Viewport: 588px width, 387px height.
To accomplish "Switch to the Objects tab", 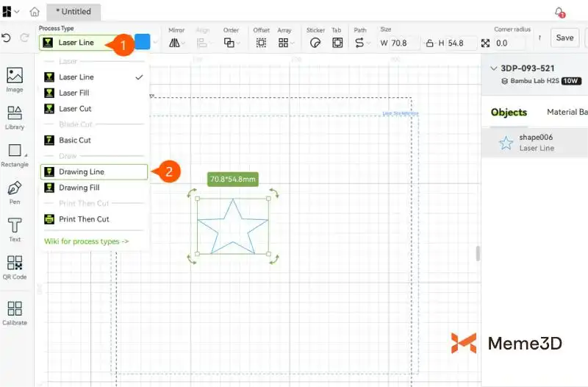I will (x=509, y=113).
